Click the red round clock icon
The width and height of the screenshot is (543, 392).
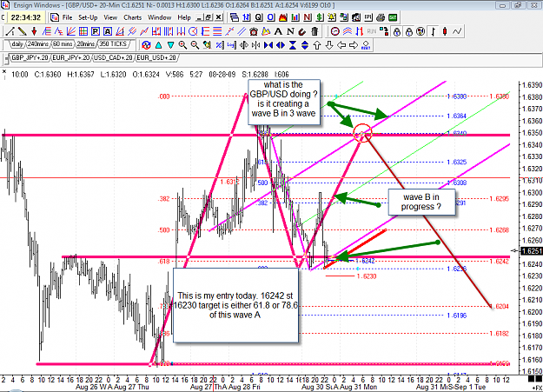(334, 31)
